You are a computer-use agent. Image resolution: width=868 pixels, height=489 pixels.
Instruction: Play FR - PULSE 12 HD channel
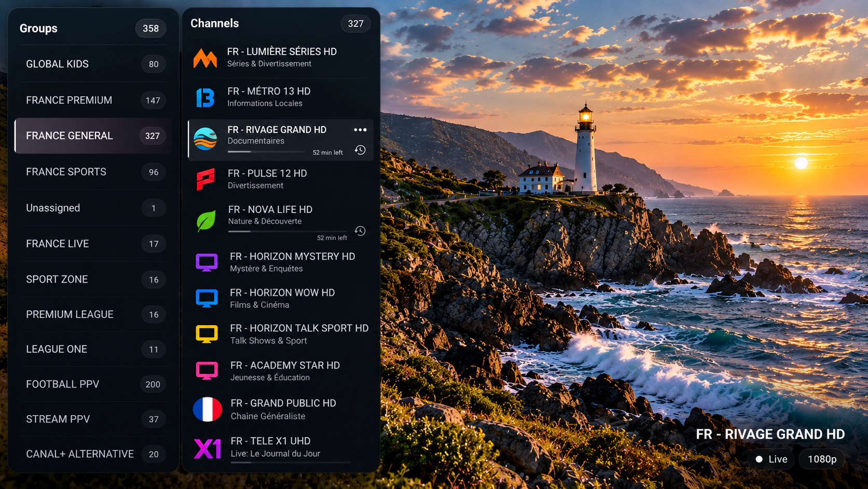tap(281, 179)
